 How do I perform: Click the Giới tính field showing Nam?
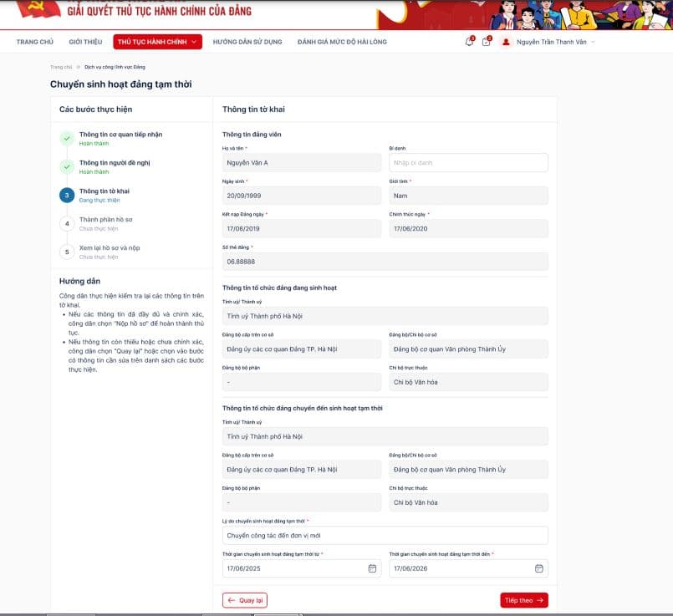[468, 196]
